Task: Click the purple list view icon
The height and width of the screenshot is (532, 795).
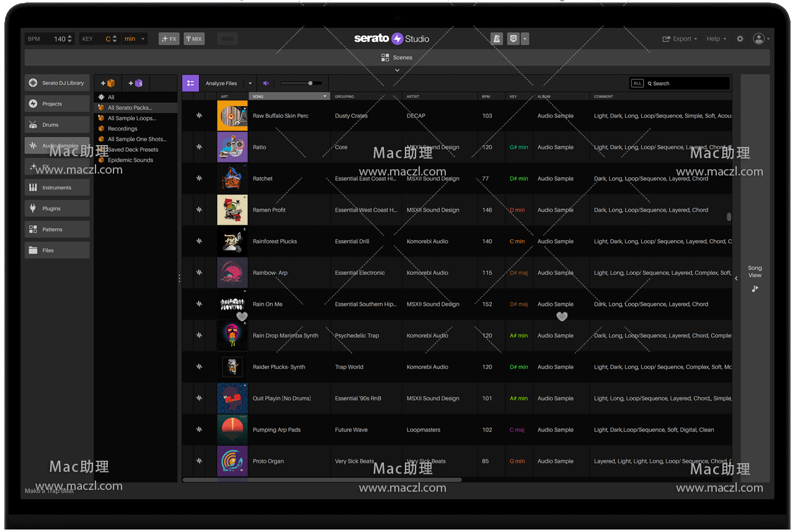Action: [x=190, y=83]
